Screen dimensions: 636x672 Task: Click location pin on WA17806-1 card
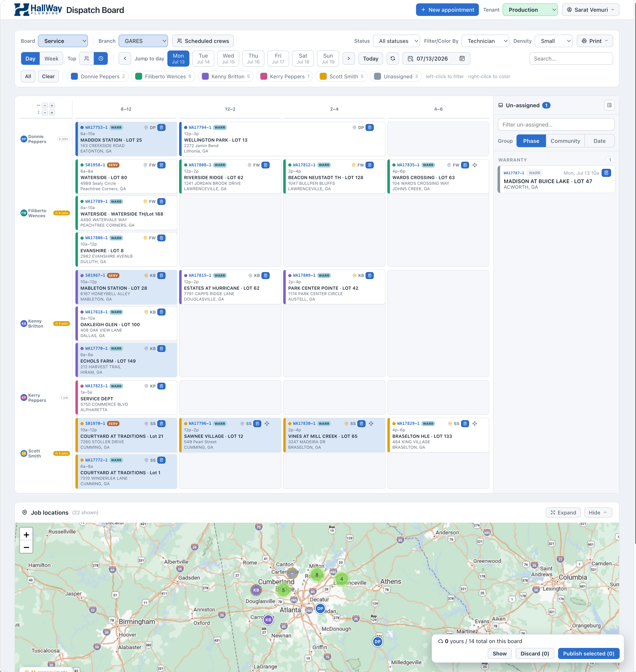(x=145, y=238)
